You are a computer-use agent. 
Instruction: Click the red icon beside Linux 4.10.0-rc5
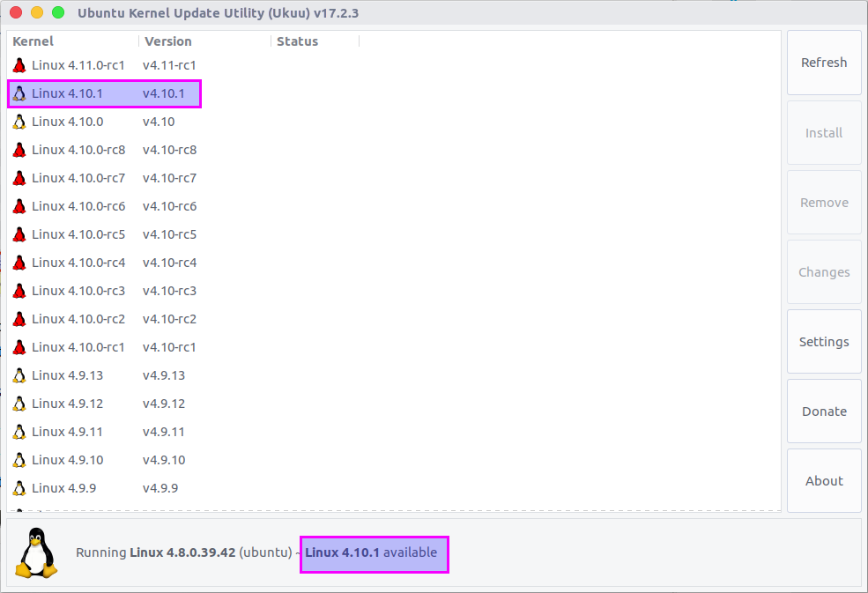coord(19,234)
